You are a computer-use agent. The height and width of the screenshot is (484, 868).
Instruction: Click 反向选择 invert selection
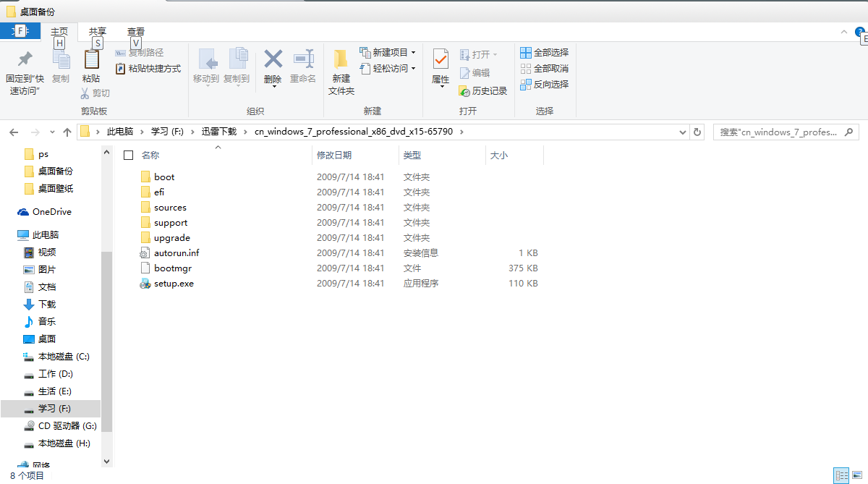click(x=545, y=85)
